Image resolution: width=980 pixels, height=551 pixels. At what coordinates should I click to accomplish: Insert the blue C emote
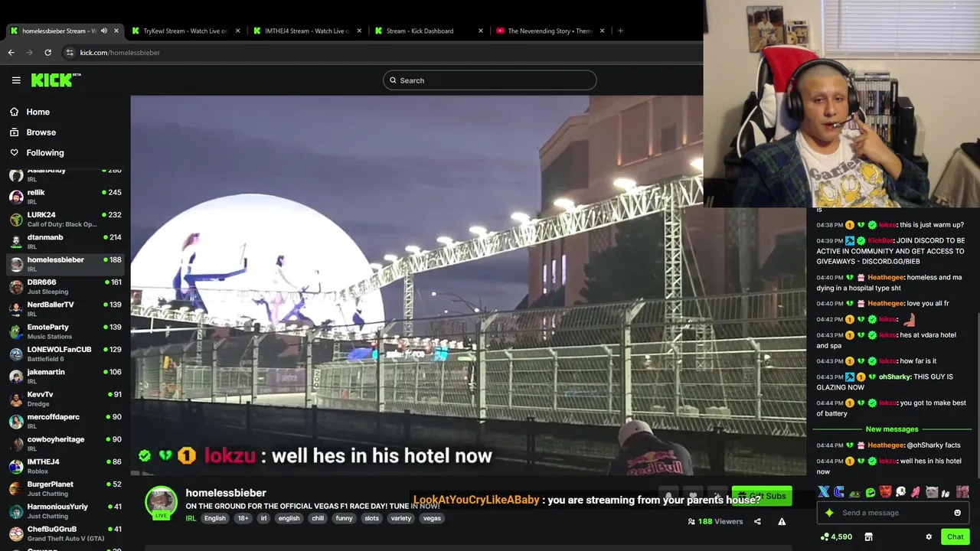[839, 492]
